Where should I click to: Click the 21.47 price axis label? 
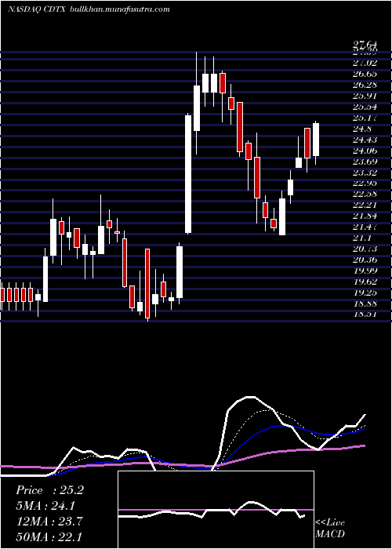click(x=366, y=227)
